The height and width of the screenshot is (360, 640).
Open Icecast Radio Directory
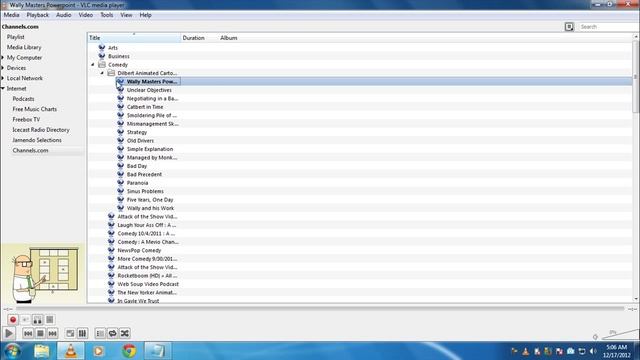point(41,129)
